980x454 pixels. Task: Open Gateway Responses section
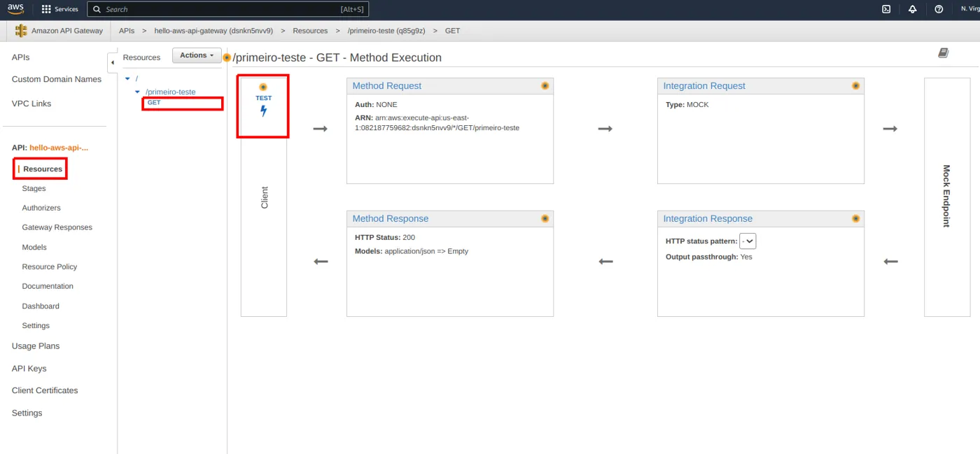point(57,227)
